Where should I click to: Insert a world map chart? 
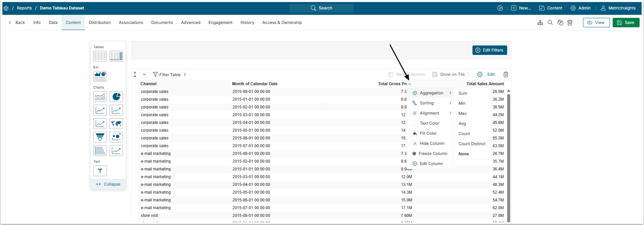(116, 124)
